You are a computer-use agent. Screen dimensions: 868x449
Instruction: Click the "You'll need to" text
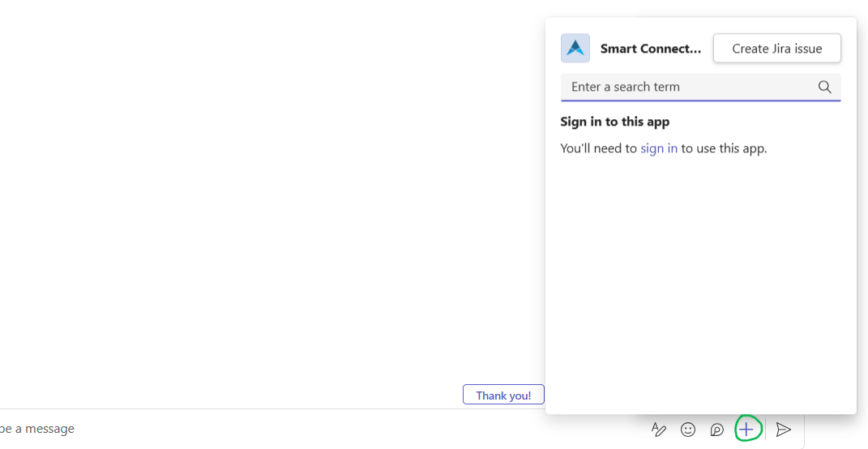pos(598,148)
